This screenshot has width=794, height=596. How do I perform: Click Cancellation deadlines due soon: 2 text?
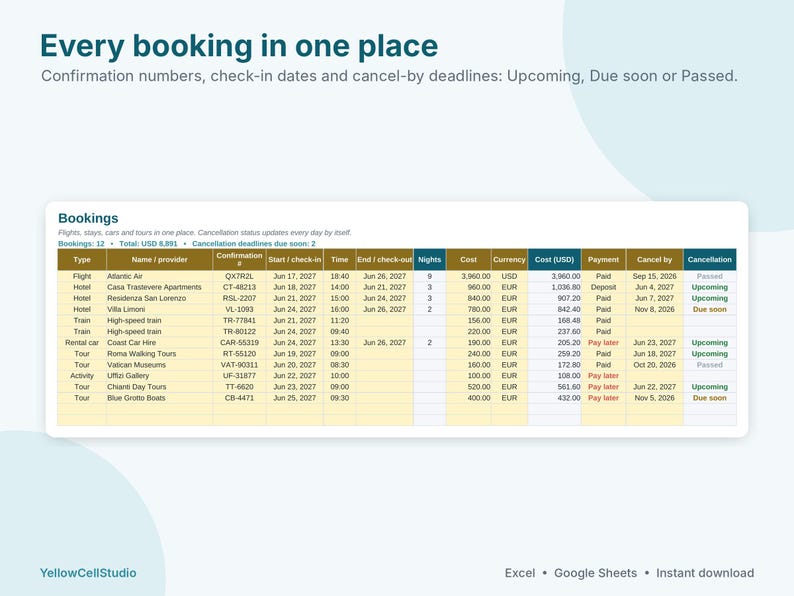(x=254, y=244)
